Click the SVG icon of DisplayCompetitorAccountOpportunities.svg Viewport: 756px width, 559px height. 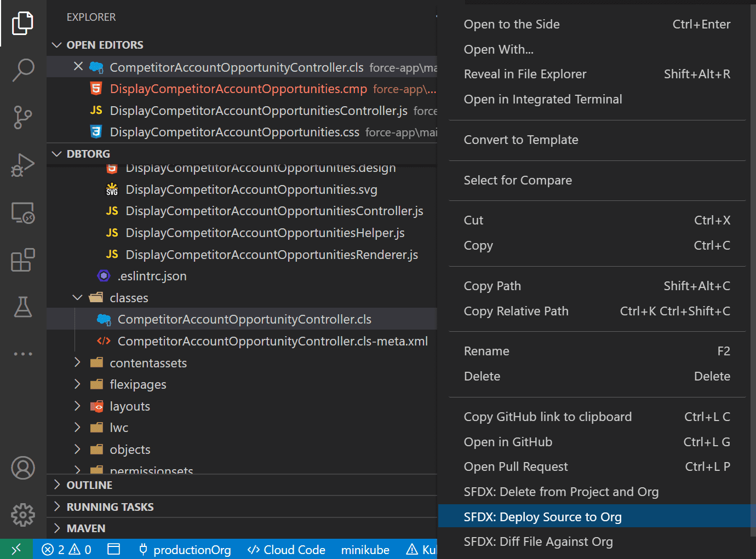(112, 189)
